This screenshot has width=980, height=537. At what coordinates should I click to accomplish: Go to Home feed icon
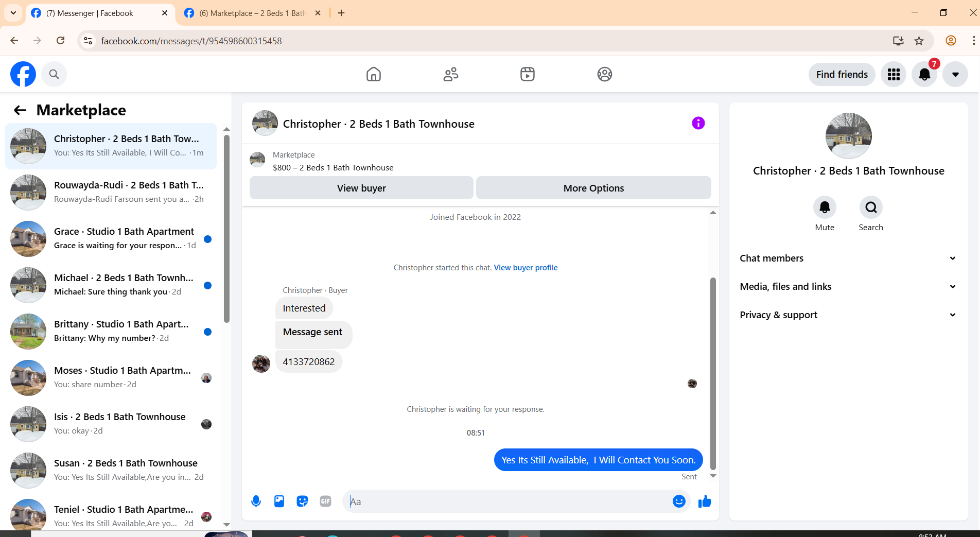point(374,74)
